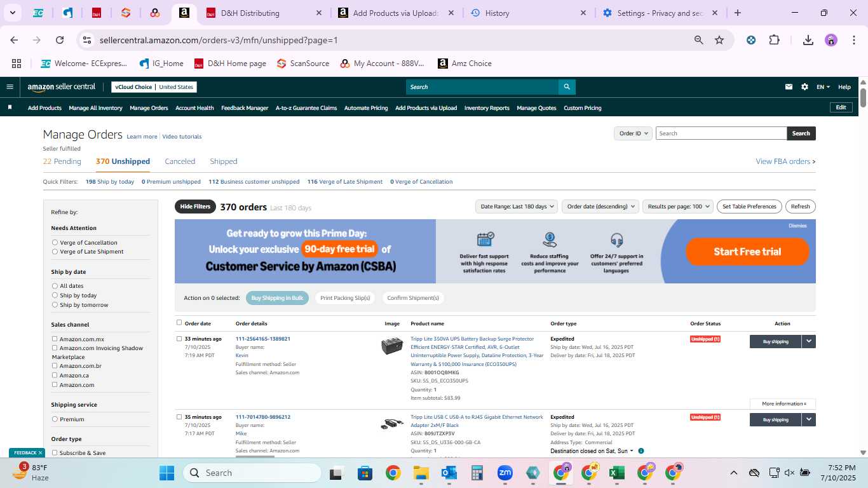Open order link 111-7014780-9896212
This screenshot has width=868, height=488.
(263, 417)
